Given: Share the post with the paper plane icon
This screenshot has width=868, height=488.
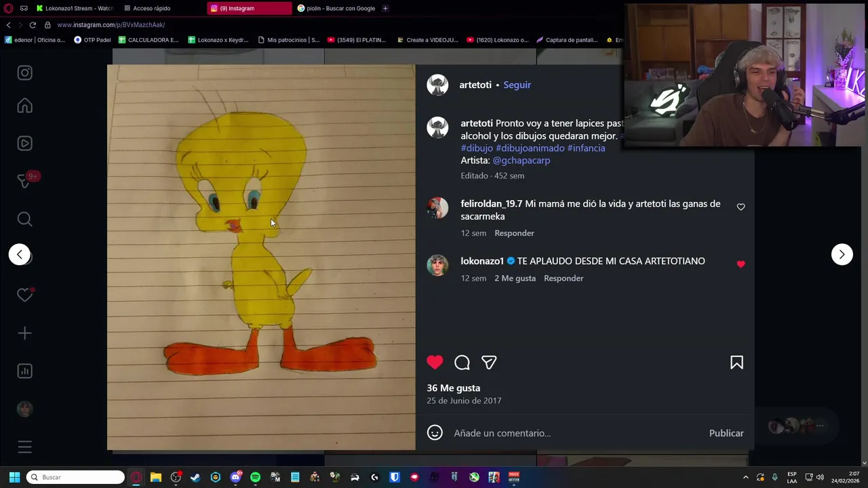Looking at the screenshot, I should pyautogui.click(x=489, y=363).
